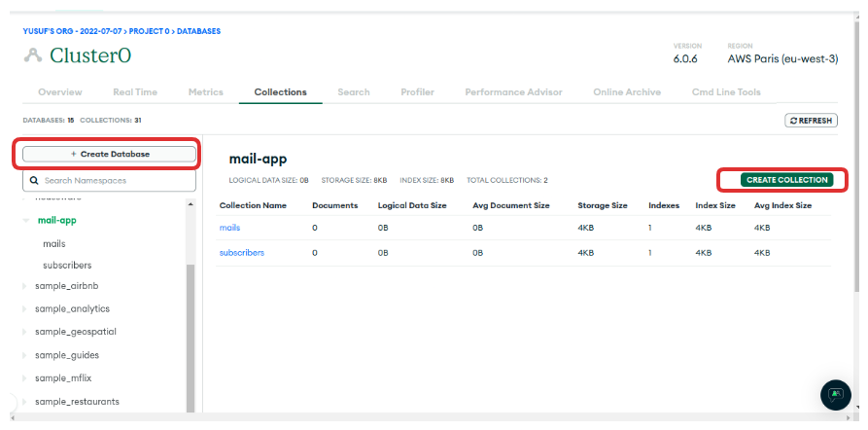Expand the sample_mflix database
The width and height of the screenshot is (868, 430).
pyautogui.click(x=26, y=377)
